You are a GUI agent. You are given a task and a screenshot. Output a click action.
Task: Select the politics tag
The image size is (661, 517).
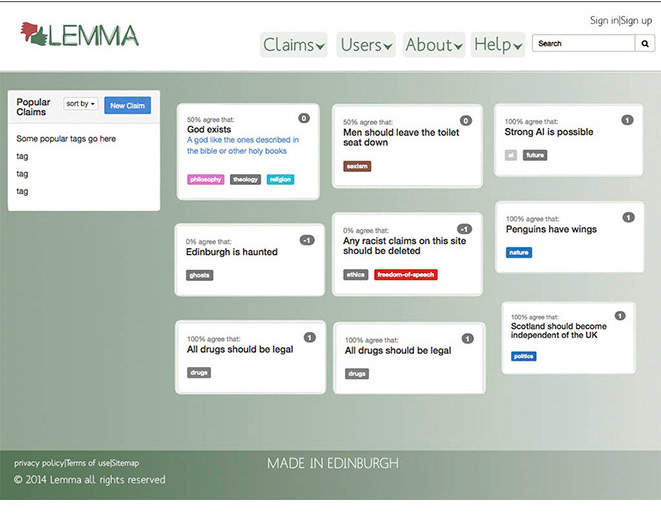[x=524, y=356]
